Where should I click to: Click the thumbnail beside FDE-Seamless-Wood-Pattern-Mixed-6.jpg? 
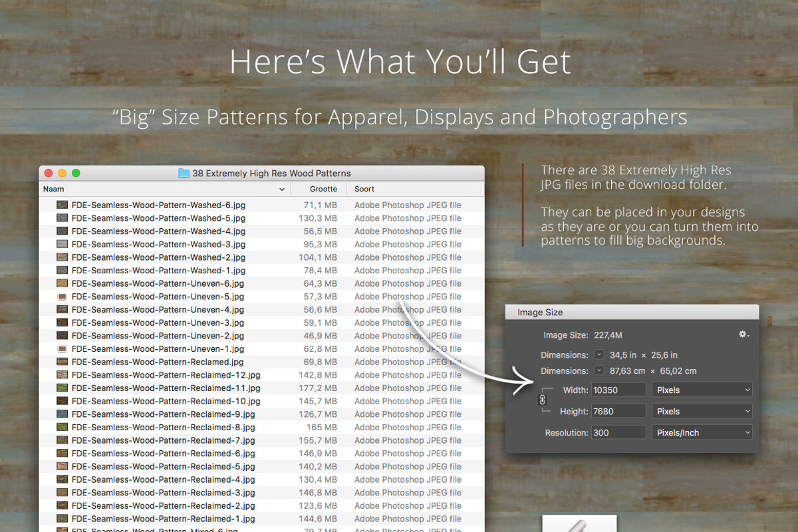click(x=62, y=530)
